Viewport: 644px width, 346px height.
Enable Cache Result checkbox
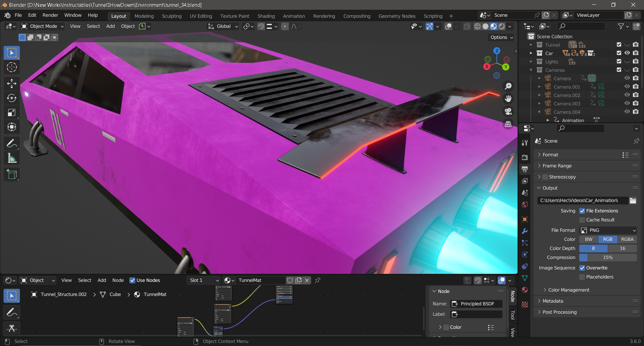(582, 220)
